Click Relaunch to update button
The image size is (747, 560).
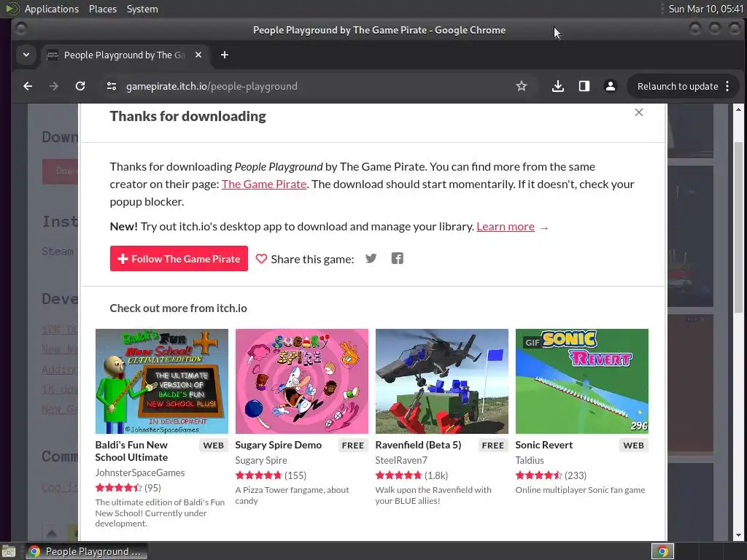pyautogui.click(x=678, y=86)
